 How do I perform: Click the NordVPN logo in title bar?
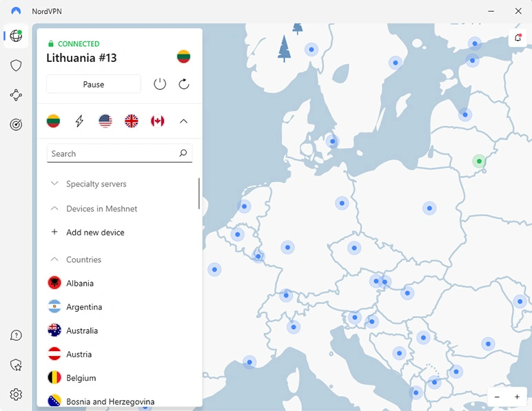[16, 11]
